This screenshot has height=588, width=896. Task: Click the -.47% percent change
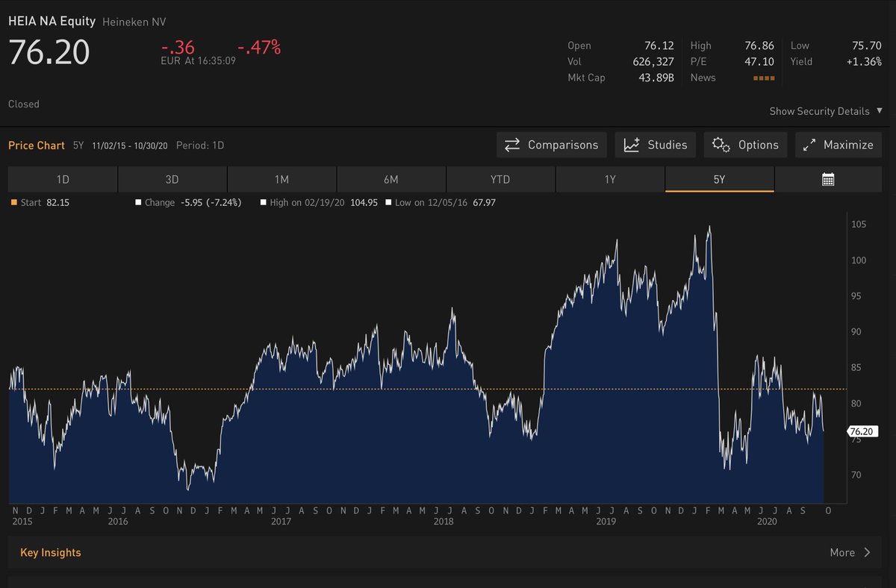tap(259, 48)
